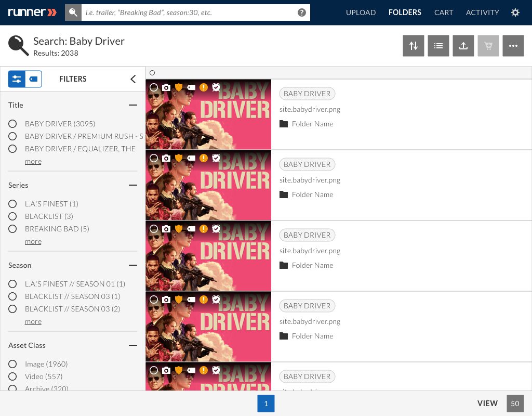This screenshot has height=416, width=532.
Task: Open the ACTIVITY menu item
Action: click(482, 12)
